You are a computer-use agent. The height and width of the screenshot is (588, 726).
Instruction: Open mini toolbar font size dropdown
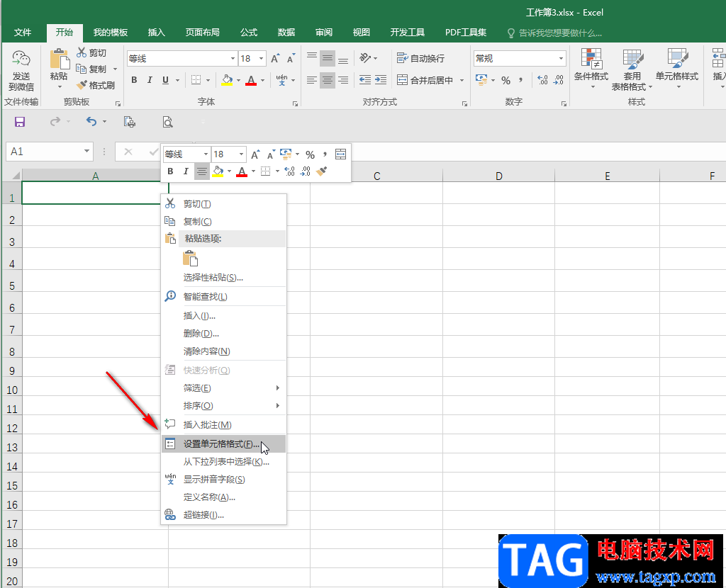pos(241,154)
